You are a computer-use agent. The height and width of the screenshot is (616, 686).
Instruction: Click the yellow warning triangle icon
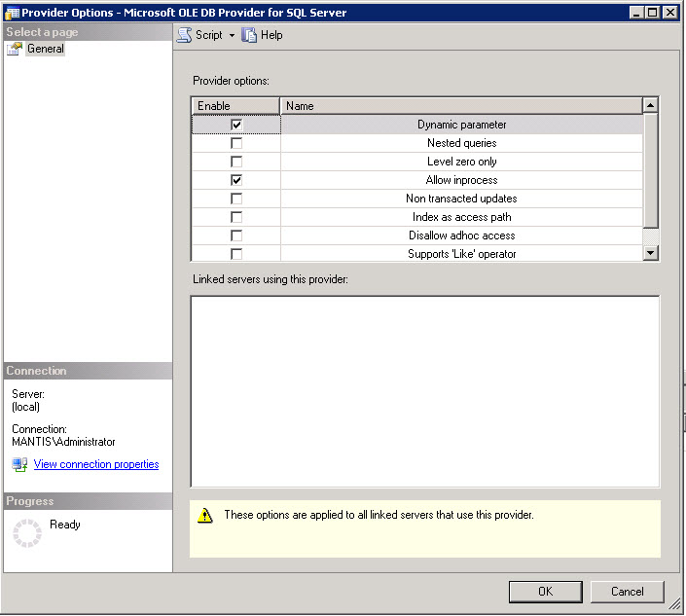click(x=204, y=516)
